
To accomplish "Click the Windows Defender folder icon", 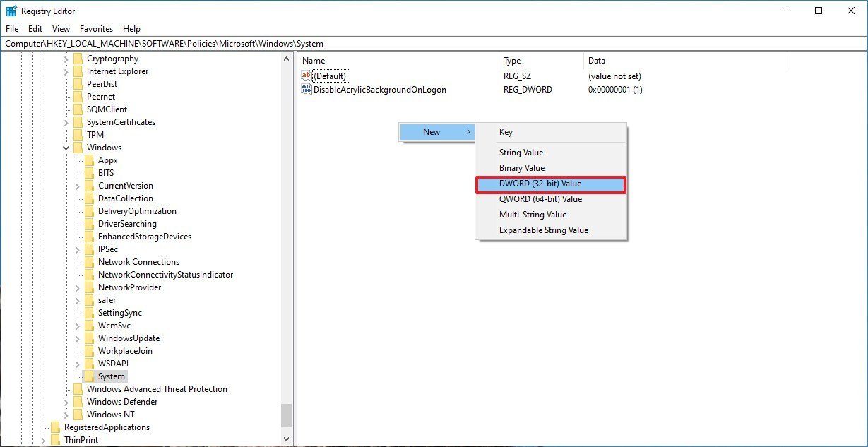I will 78,402.
